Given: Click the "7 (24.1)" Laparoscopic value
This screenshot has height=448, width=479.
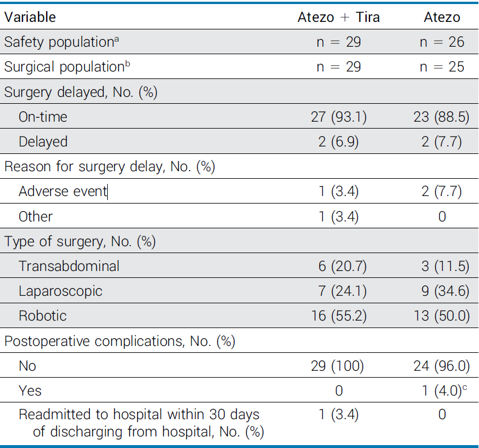Looking at the screenshot, I should [x=338, y=291].
